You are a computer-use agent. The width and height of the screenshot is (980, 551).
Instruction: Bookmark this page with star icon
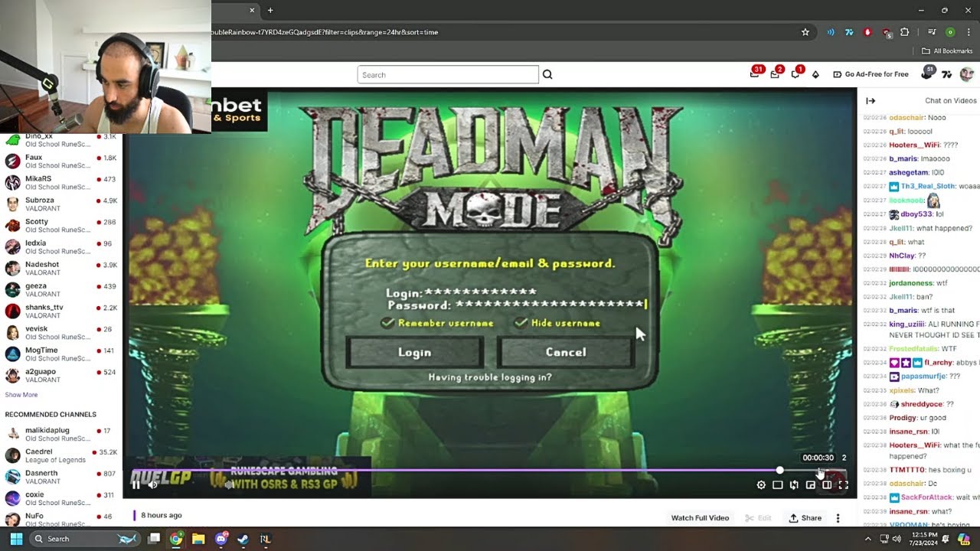805,32
